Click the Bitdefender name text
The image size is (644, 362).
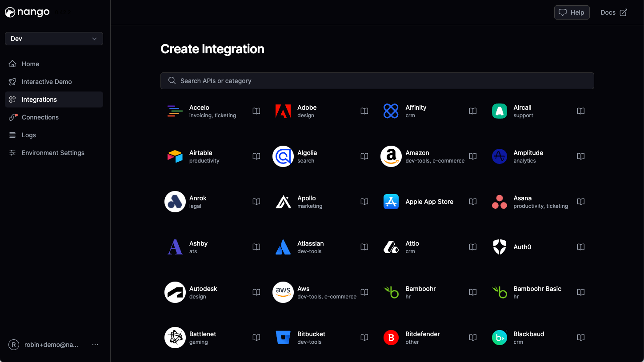pos(423,334)
